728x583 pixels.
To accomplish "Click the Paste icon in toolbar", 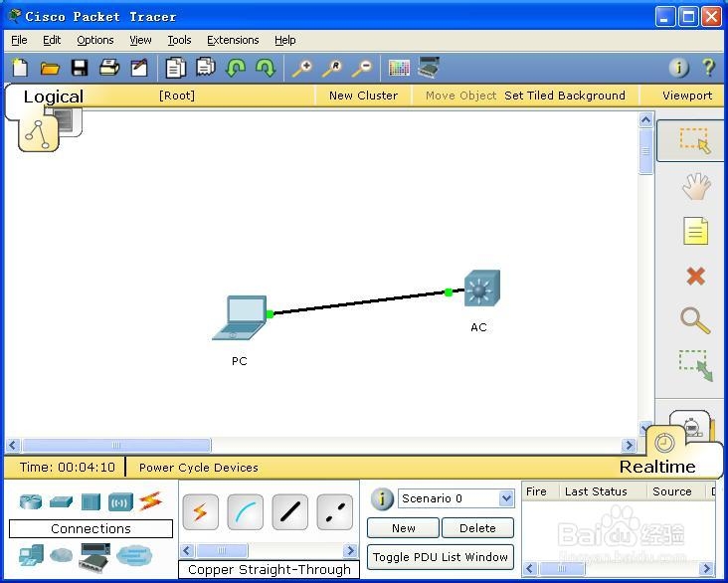I will pos(206,67).
